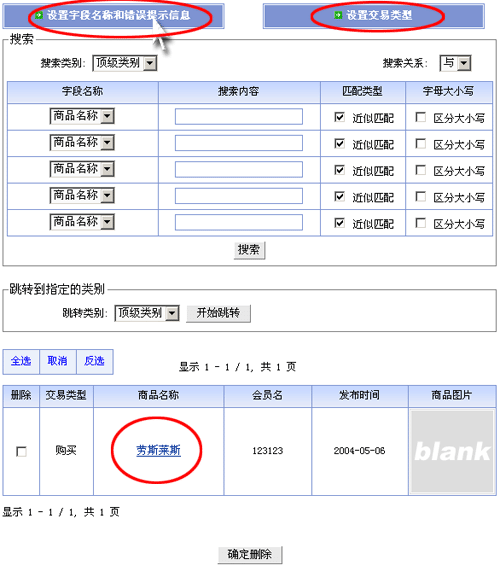Viewport: 500px width, 577px height.
Task: Focus the third row search content field
Action: pos(239,170)
